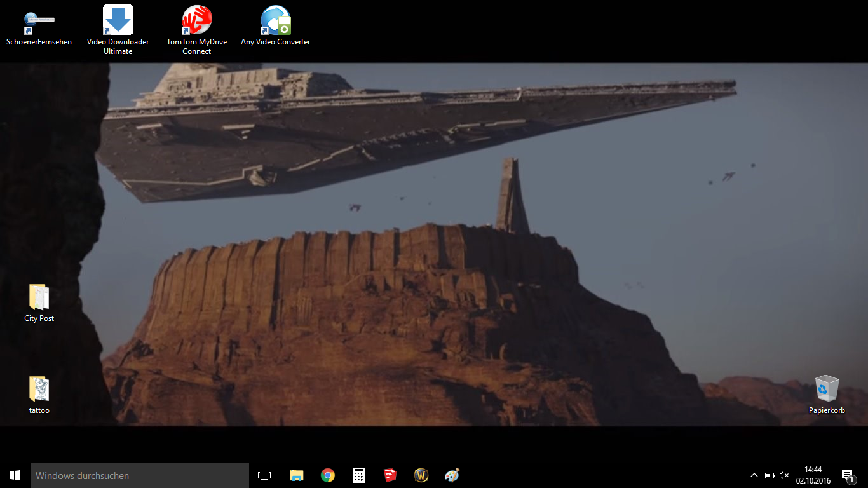Launch Google Chrome from the taskbar

(328, 475)
